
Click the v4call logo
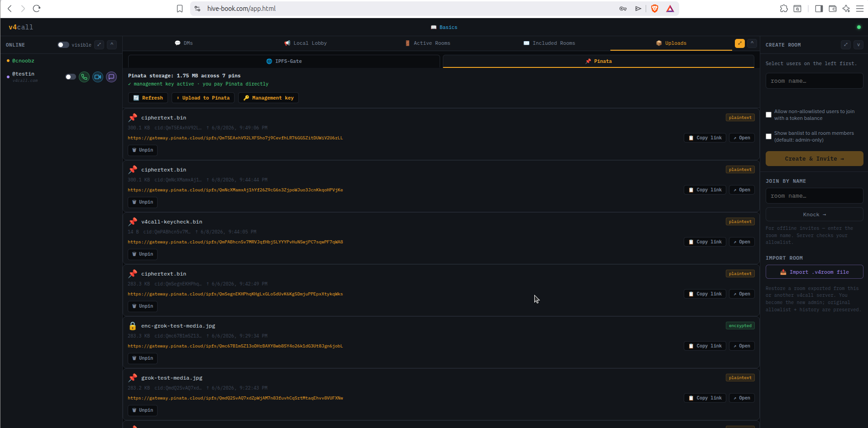[x=21, y=27]
